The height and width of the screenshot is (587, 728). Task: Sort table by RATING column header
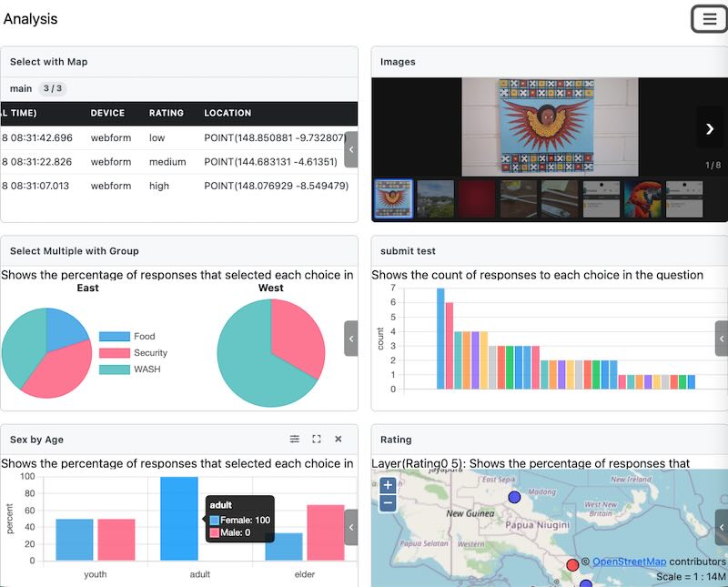click(167, 114)
